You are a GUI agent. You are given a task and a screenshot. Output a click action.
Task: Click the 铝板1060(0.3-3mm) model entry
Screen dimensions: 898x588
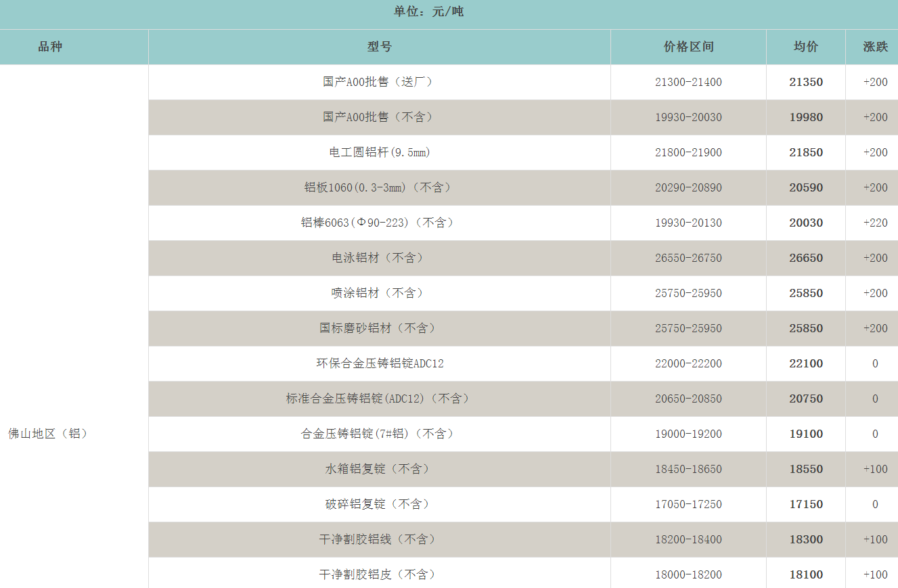[379, 187]
